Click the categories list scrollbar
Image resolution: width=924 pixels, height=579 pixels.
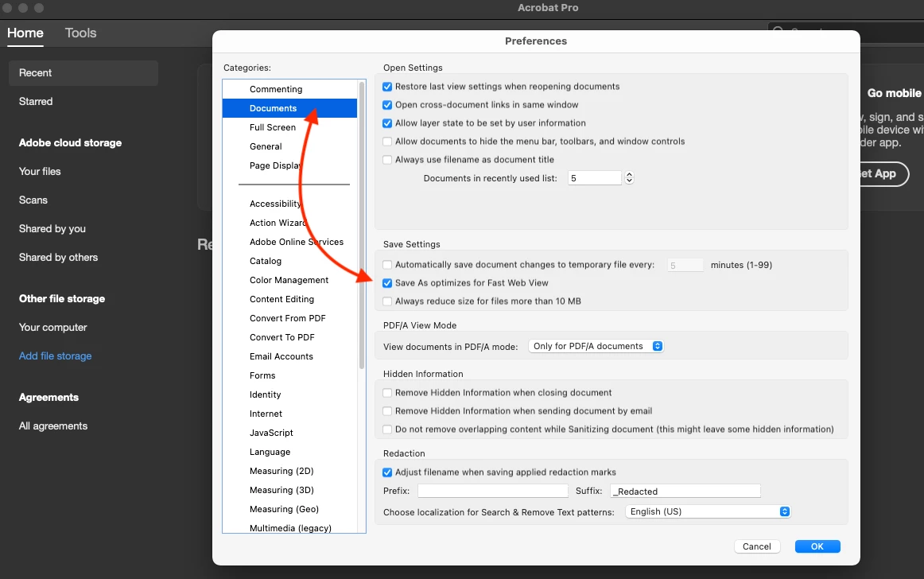[362, 225]
